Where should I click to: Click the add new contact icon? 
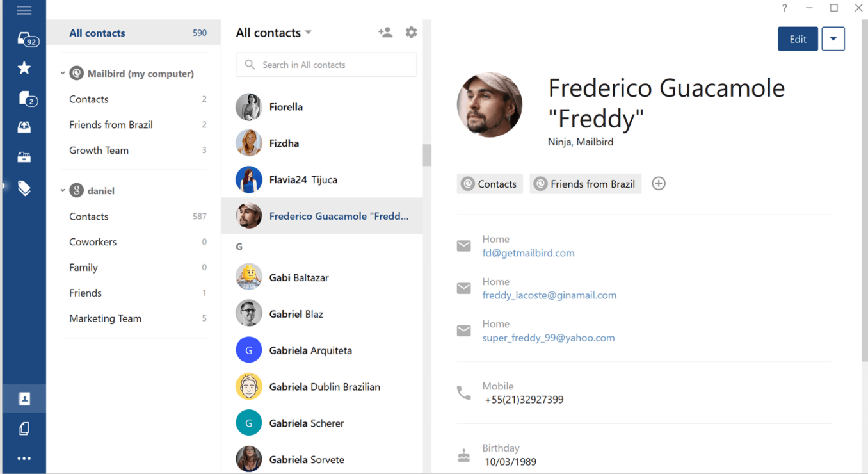point(385,33)
